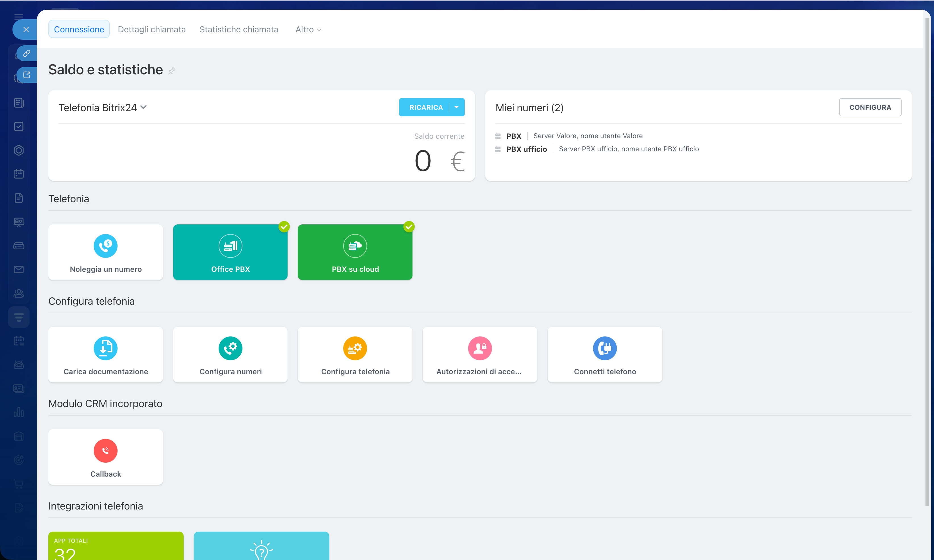Screen dimensions: 934x560
Task: Open the Callback CRM module
Action: click(105, 457)
